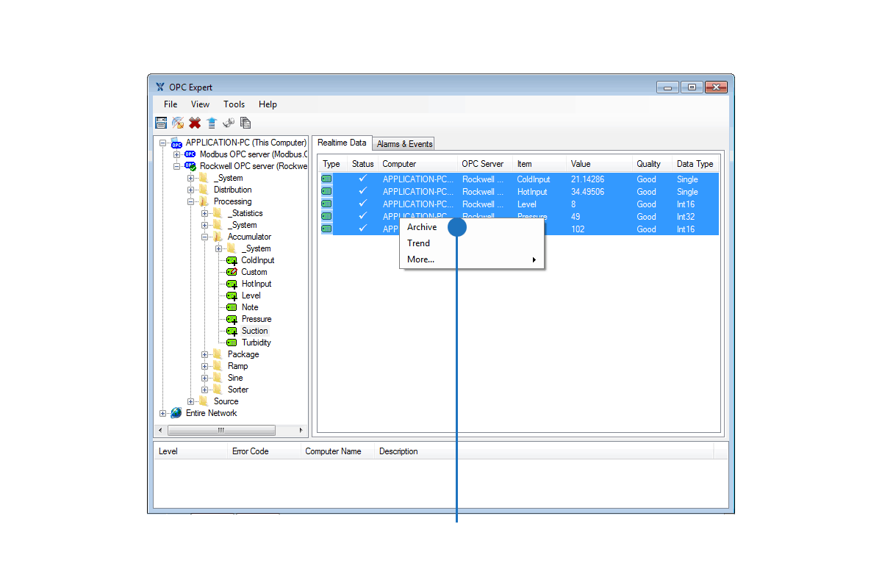Sort by the Data Type column header
This screenshot has height=588, width=882.
tap(695, 164)
